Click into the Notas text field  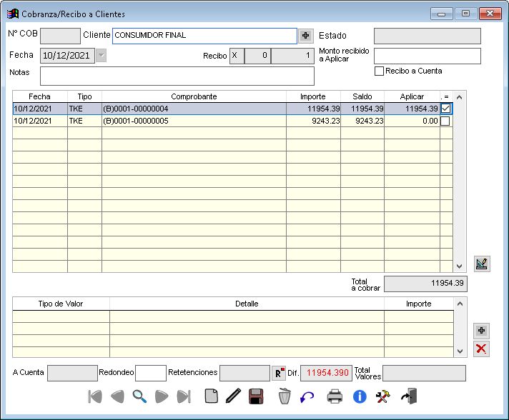pos(177,76)
